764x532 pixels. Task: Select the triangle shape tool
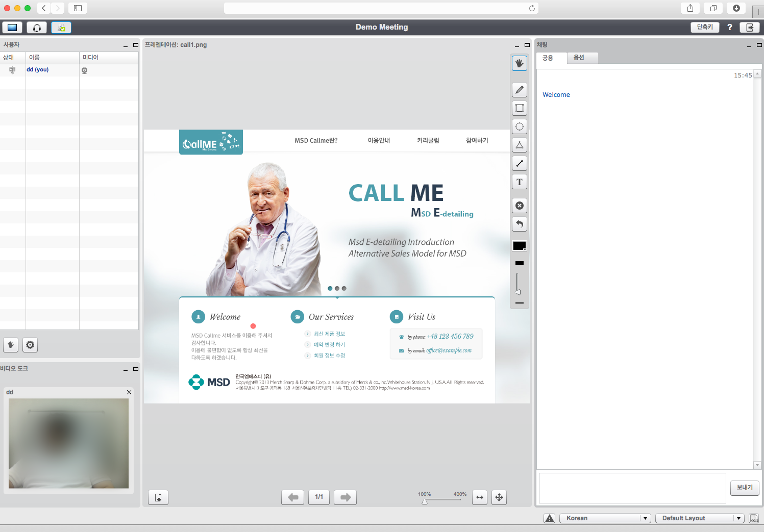(x=519, y=145)
